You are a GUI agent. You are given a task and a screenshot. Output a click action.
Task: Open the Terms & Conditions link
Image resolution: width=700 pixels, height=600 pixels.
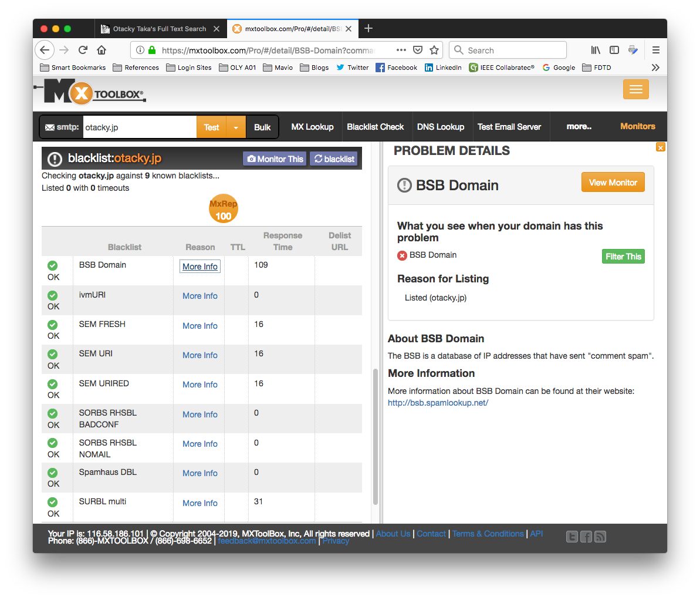point(488,534)
